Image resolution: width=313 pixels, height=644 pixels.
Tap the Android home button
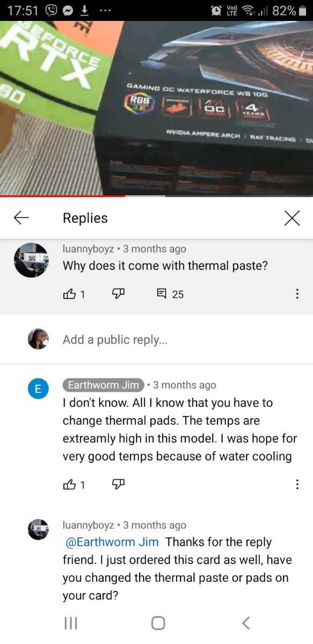click(x=158, y=623)
